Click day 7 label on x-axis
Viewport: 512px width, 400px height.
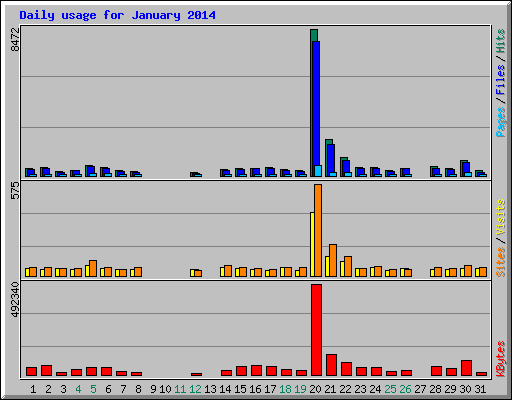pyautogui.click(x=123, y=389)
